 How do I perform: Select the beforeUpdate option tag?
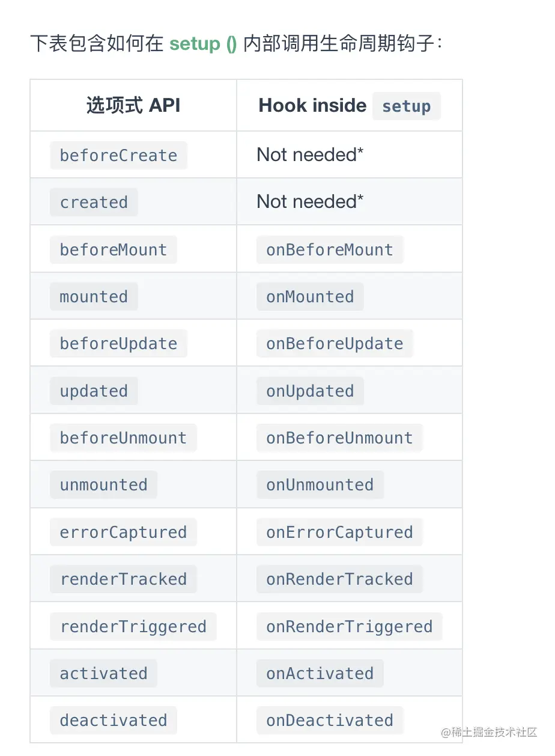pos(118,344)
